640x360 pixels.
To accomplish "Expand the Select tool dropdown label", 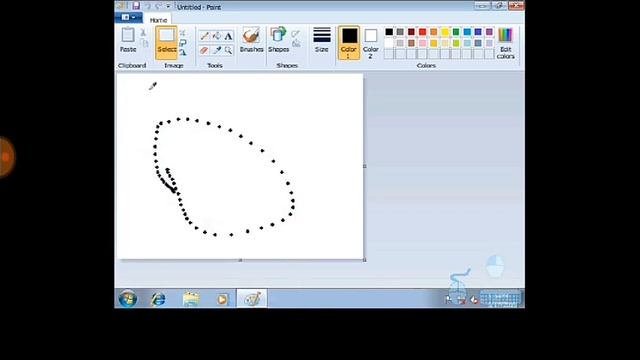I will [x=167, y=49].
